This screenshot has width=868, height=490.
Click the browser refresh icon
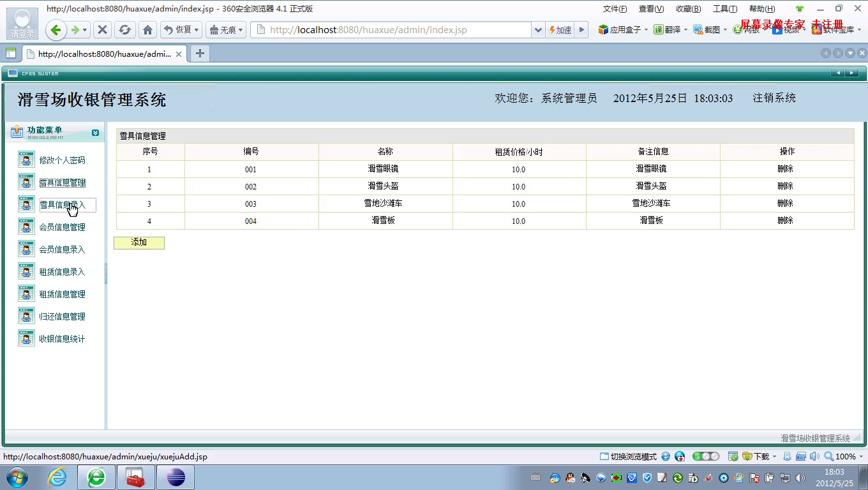pos(125,30)
